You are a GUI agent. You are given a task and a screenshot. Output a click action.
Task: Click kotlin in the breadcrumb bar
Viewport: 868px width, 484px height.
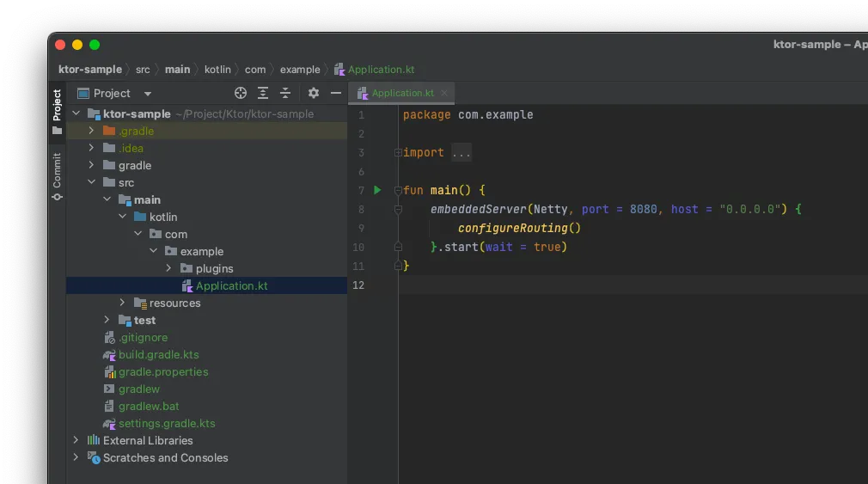[x=217, y=70]
